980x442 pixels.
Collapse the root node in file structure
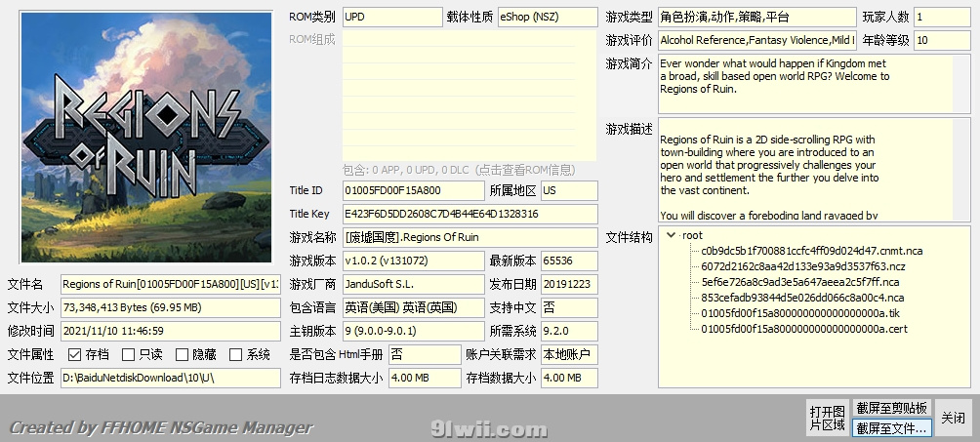click(x=672, y=235)
